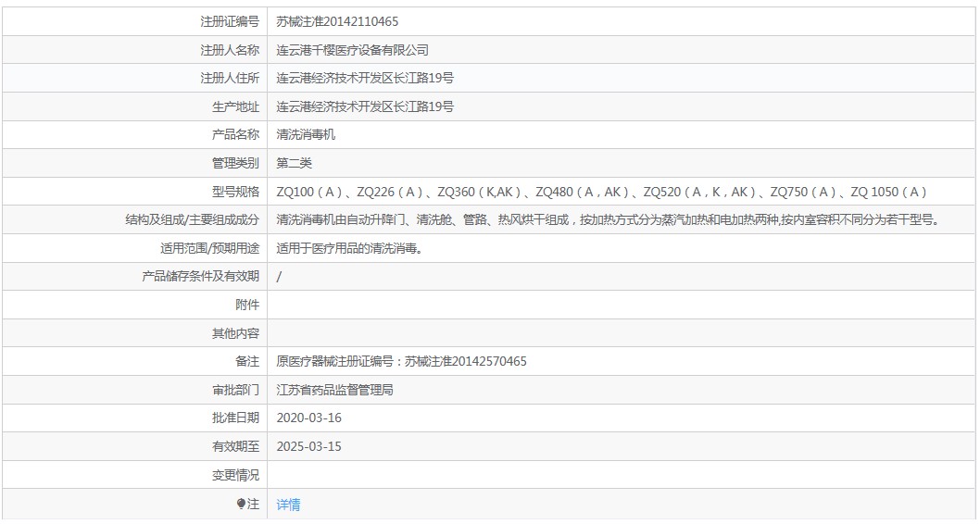
Task: Click the 注 label next to bulb
Action: pos(253,504)
